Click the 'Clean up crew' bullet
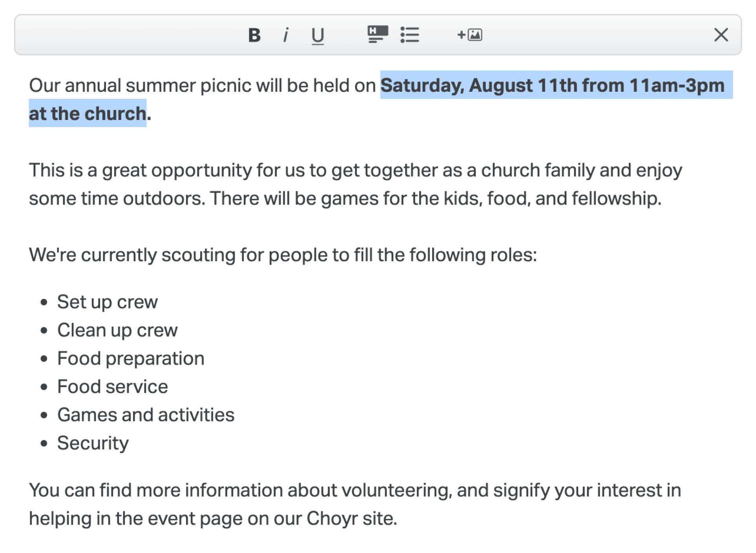Image resolution: width=756 pixels, height=553 pixels. click(117, 330)
